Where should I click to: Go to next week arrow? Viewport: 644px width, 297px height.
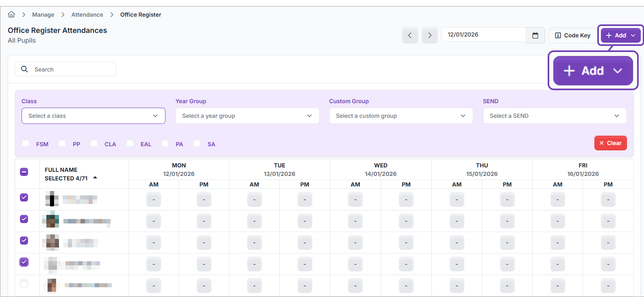[x=429, y=35]
